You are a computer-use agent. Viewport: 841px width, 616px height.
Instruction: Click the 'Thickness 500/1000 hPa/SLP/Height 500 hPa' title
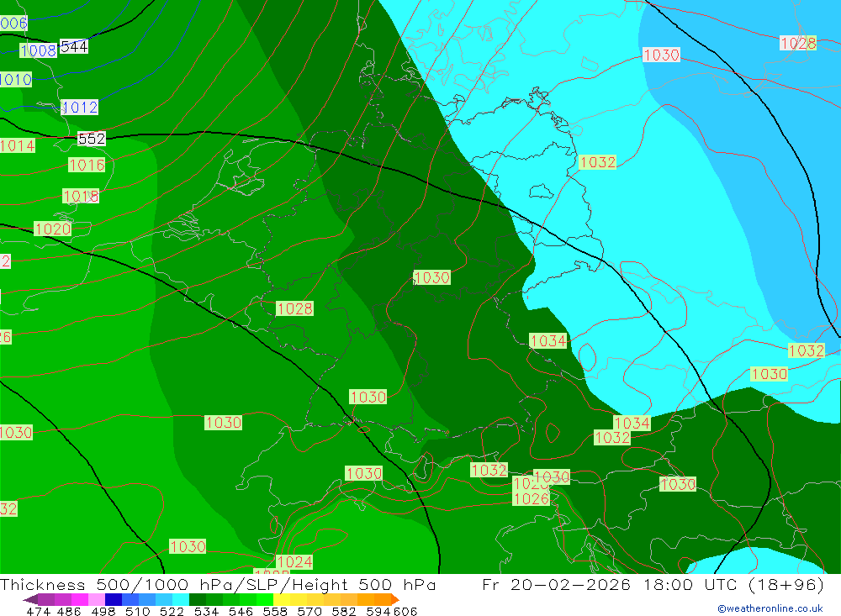218,584
